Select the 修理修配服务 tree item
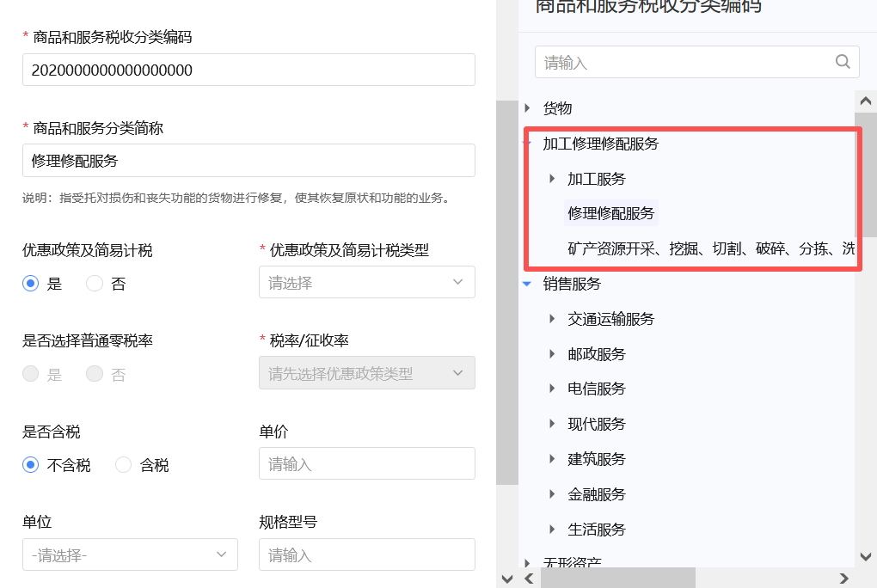The height and width of the screenshot is (588, 877). 611,212
